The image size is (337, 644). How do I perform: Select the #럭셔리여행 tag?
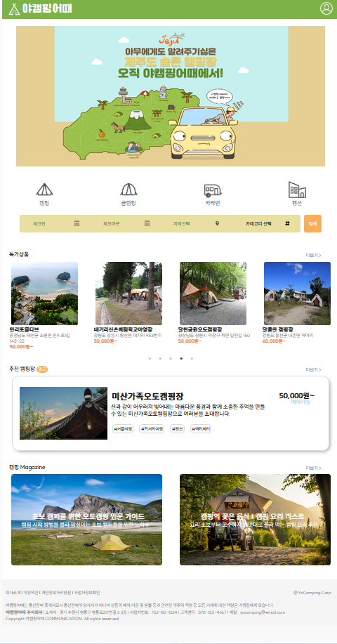tap(152, 428)
